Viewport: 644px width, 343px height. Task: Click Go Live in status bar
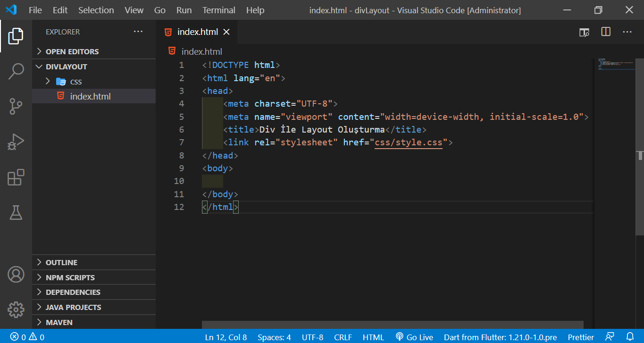pyautogui.click(x=414, y=337)
